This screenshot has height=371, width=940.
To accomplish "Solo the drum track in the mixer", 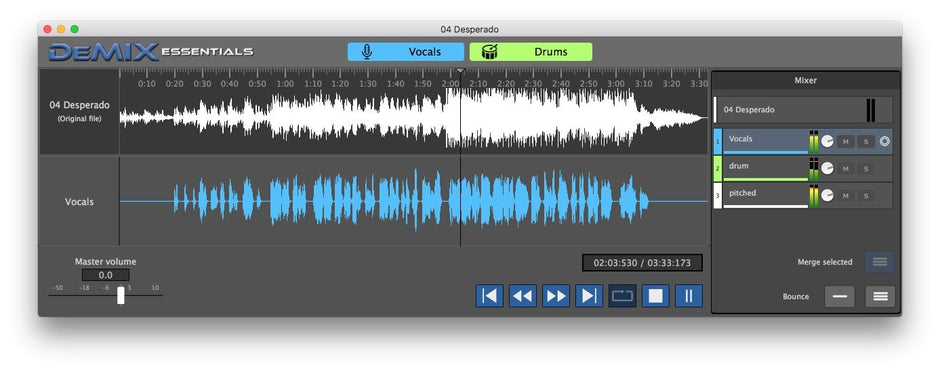I will pyautogui.click(x=866, y=168).
